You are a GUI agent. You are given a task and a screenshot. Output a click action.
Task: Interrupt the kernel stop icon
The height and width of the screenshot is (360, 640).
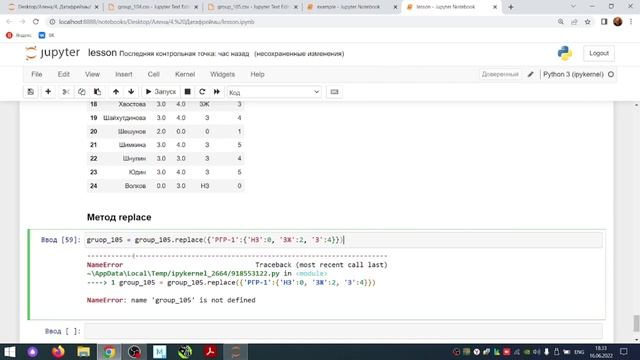tap(187, 92)
